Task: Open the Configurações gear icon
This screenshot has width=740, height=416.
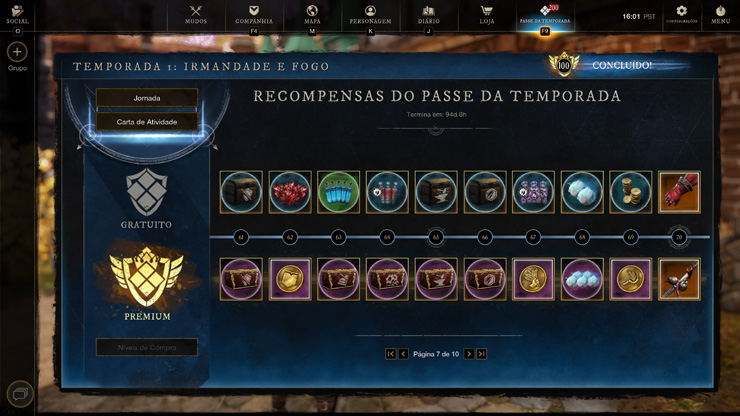Action: (681, 11)
